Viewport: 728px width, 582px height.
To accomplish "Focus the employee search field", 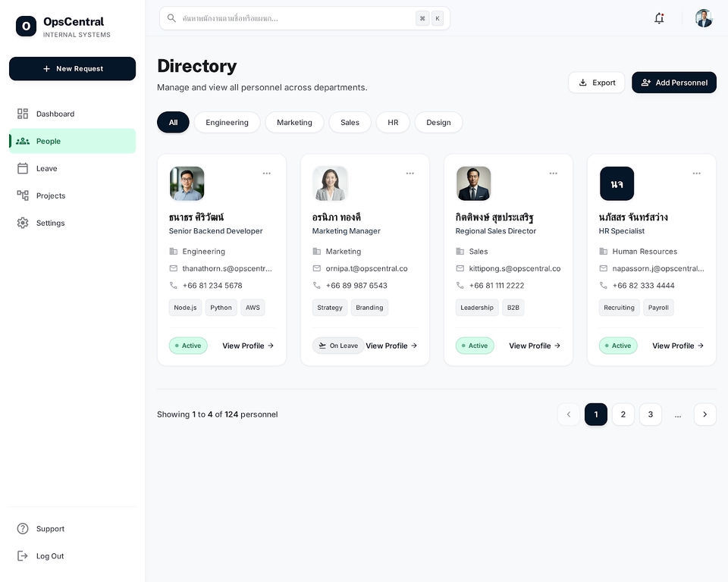I will 305,18.
